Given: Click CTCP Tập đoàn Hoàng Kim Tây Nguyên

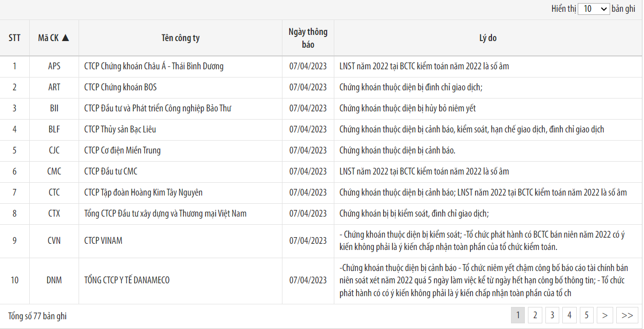Looking at the screenshot, I should (143, 192).
